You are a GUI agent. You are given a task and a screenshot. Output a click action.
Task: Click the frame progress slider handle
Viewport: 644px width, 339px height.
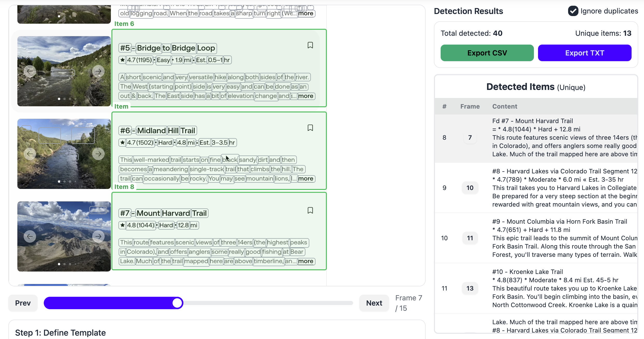click(x=177, y=303)
